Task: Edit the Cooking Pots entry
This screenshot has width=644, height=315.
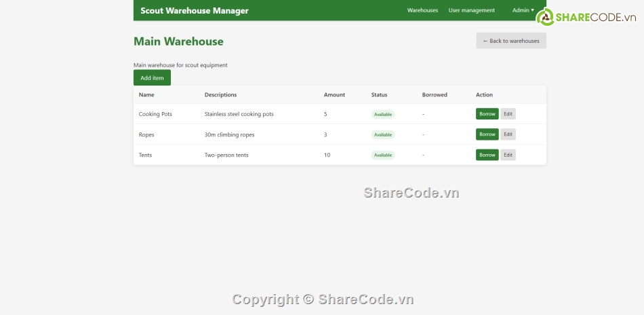Action: [508, 114]
